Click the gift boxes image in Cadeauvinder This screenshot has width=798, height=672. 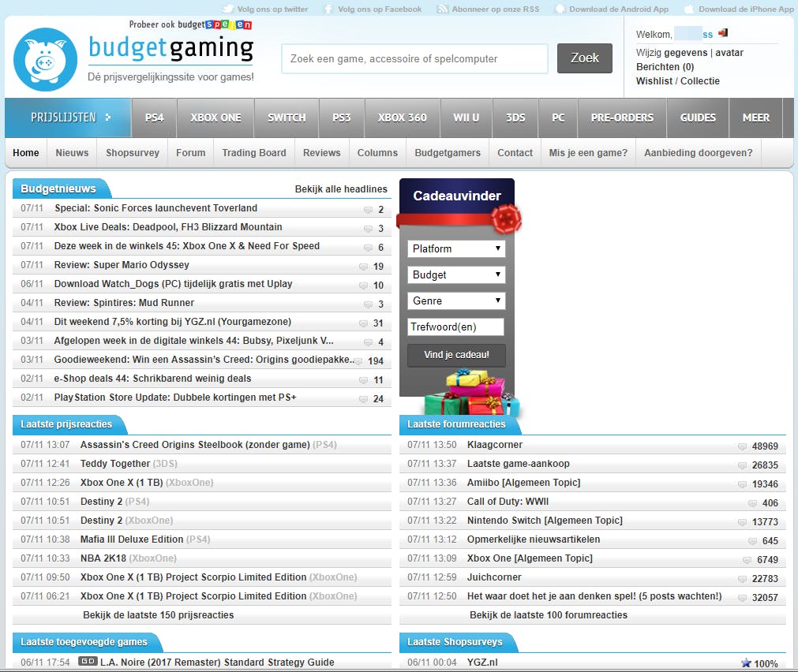[x=471, y=393]
